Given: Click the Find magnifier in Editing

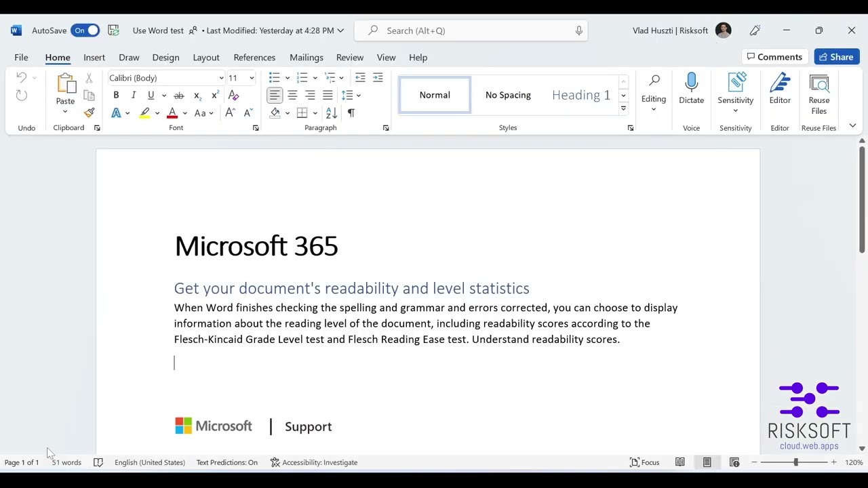Looking at the screenshot, I should 654,81.
